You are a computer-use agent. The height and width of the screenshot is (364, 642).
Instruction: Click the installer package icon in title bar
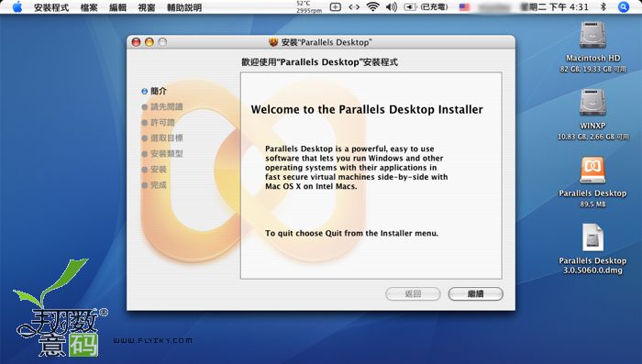pyautogui.click(x=273, y=42)
